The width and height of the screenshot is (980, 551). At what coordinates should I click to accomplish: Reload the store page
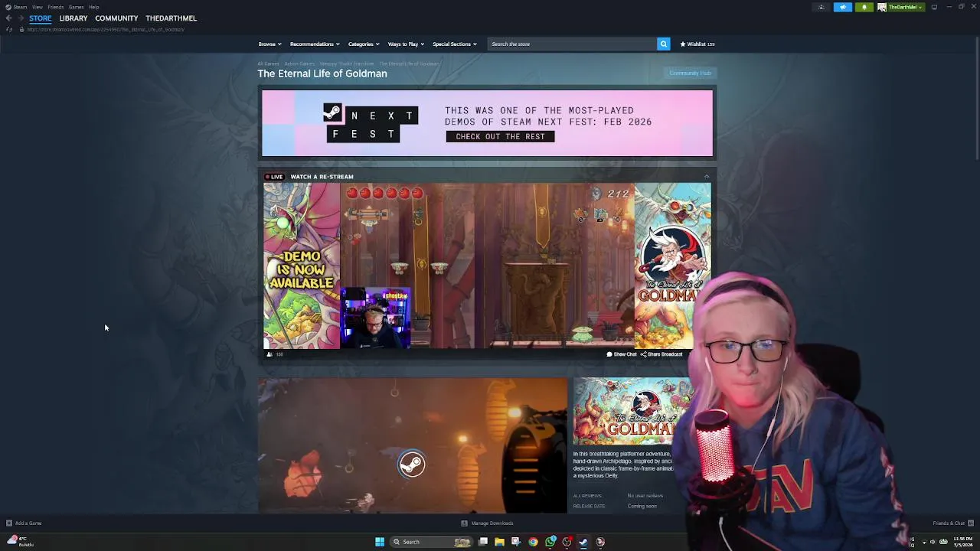tap(8, 29)
